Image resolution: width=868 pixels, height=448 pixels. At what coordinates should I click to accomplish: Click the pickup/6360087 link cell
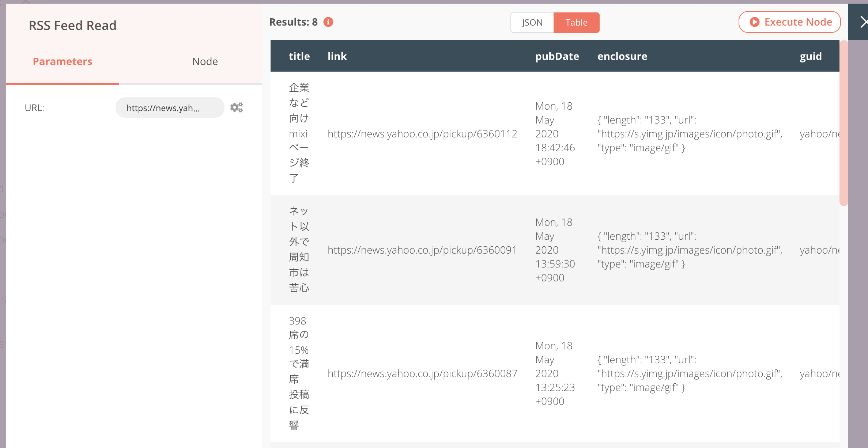(x=422, y=373)
